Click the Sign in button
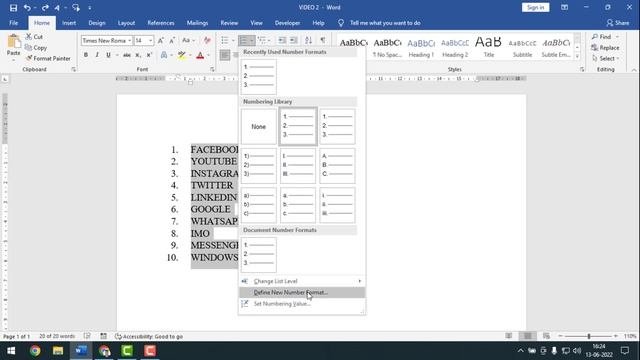Viewport: 640px width, 360px height. pyautogui.click(x=536, y=7)
